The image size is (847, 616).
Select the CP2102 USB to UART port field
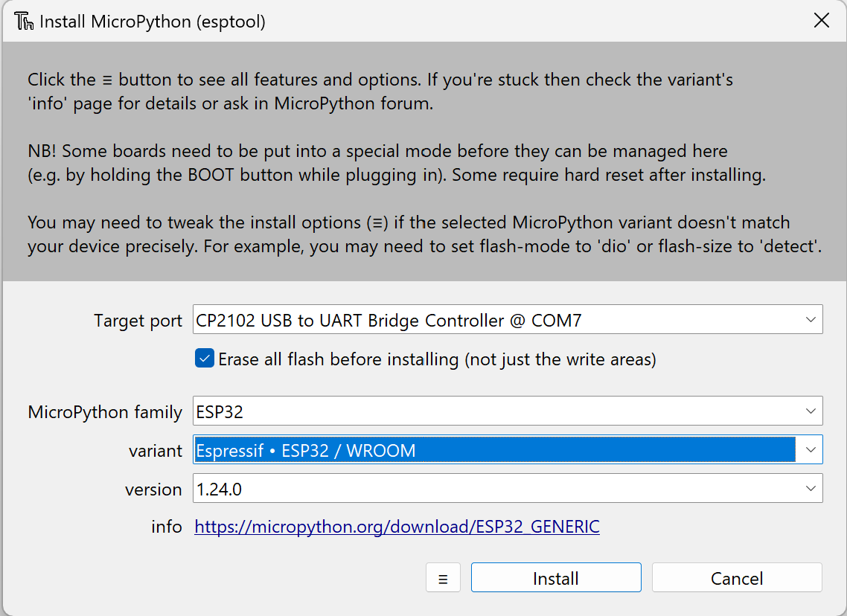pyautogui.click(x=508, y=320)
